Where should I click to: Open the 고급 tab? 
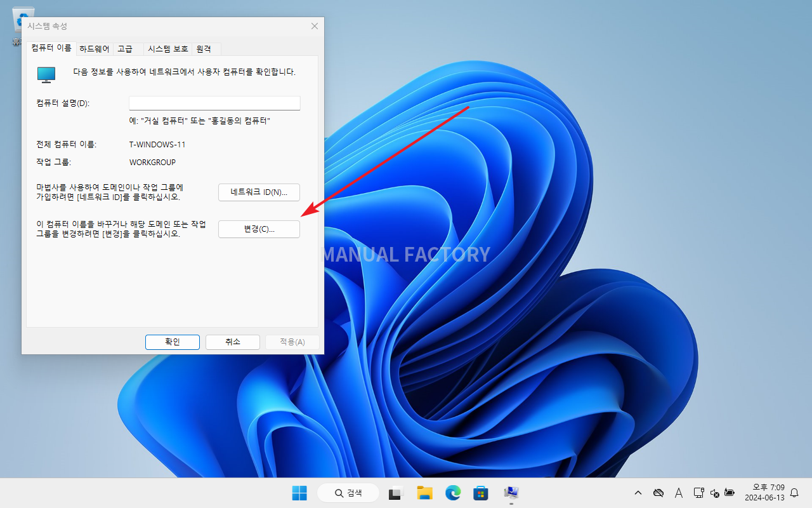click(x=125, y=48)
